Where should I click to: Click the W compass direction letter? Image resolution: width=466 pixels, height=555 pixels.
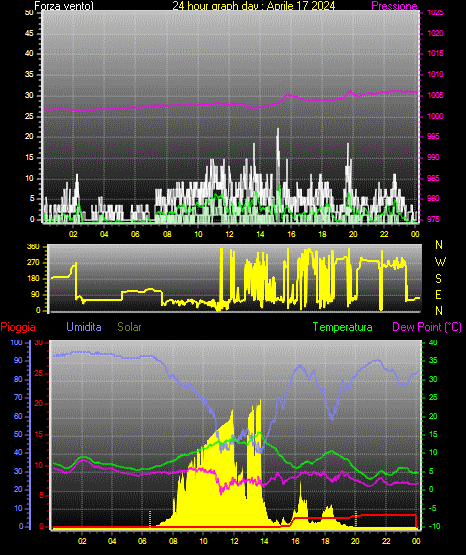(x=440, y=262)
